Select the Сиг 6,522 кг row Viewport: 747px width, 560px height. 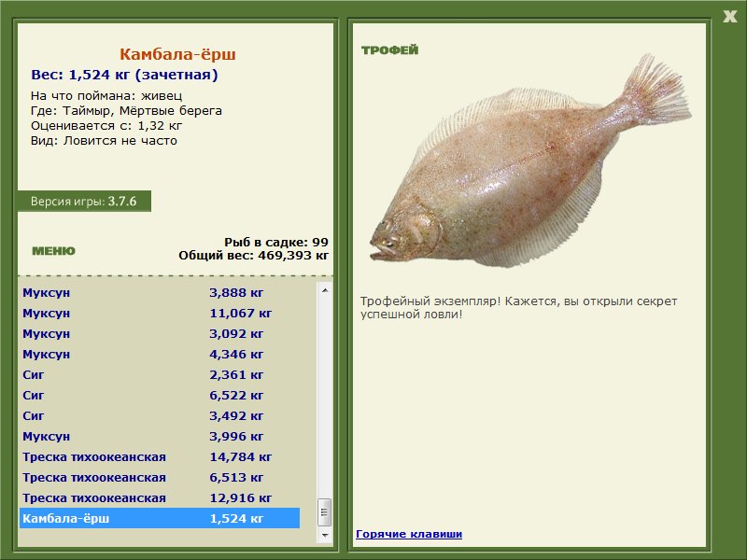[160, 395]
